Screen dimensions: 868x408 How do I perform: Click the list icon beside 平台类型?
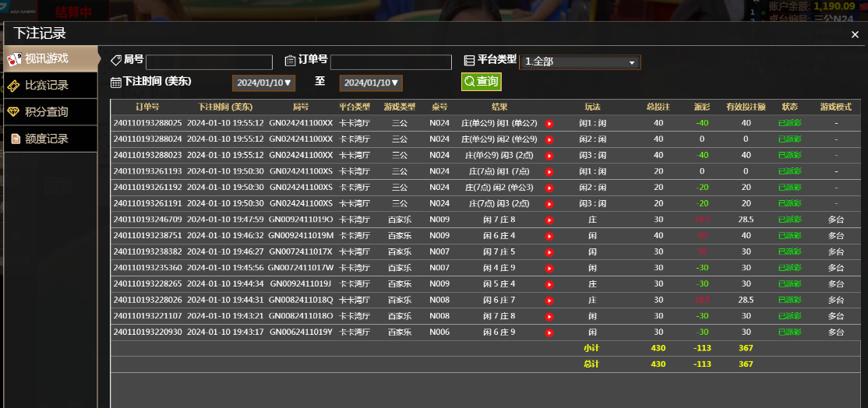(x=469, y=61)
